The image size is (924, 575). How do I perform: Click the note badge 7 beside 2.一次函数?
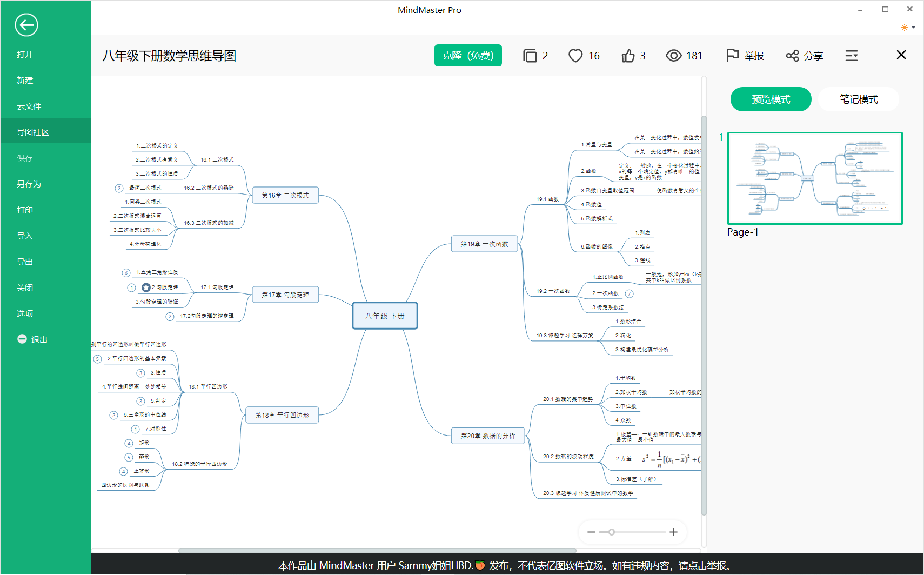pos(629,294)
